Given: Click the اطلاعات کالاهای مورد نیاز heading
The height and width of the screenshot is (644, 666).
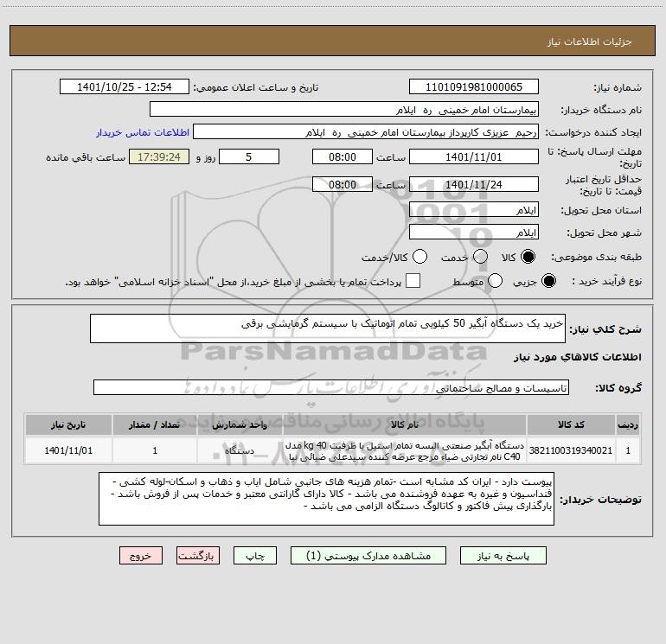Looking at the screenshot, I should [578, 357].
